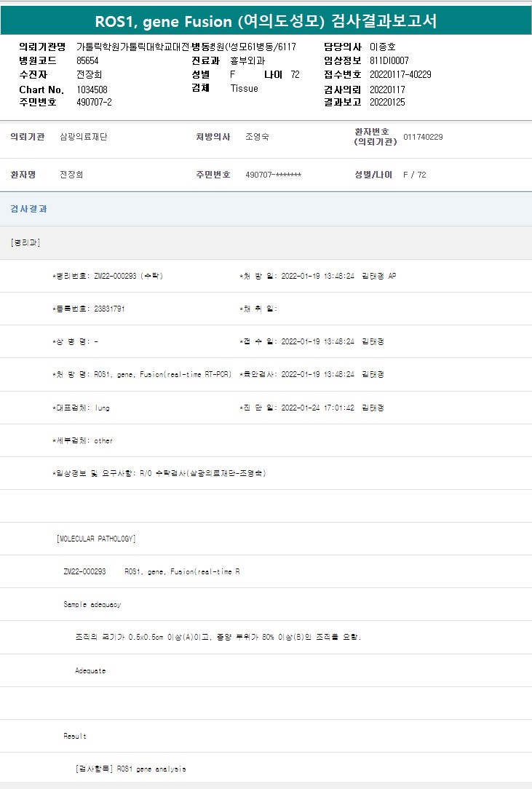Select the prescribing doctor name 조영숙

coord(257,137)
